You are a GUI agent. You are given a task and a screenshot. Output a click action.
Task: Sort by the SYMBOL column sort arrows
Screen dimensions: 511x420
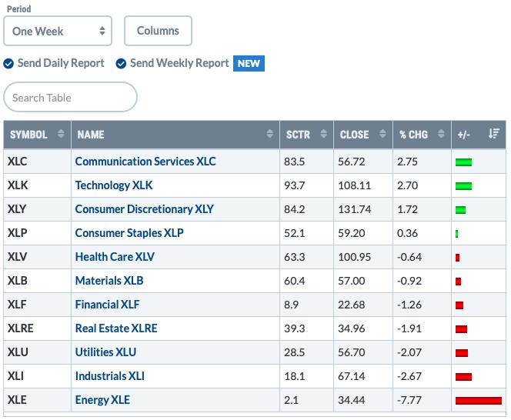tap(61, 134)
